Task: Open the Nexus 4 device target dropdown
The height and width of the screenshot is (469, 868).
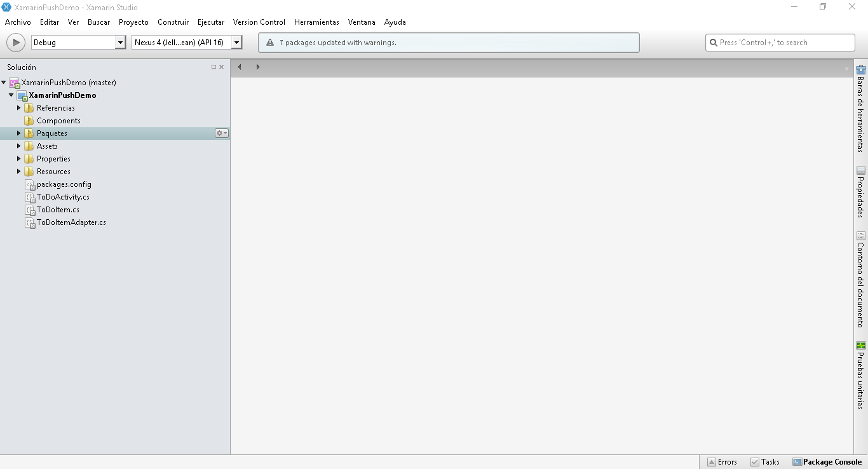Action: tap(187, 43)
